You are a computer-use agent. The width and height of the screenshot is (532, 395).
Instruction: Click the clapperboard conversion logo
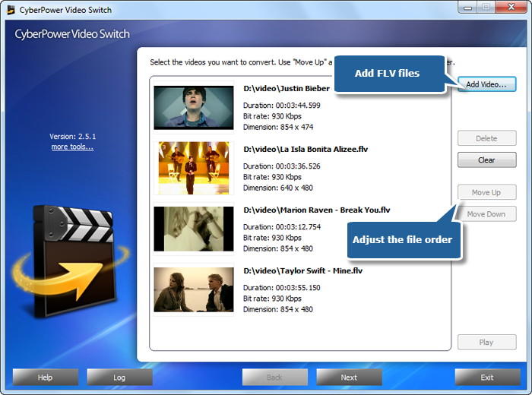click(x=71, y=261)
